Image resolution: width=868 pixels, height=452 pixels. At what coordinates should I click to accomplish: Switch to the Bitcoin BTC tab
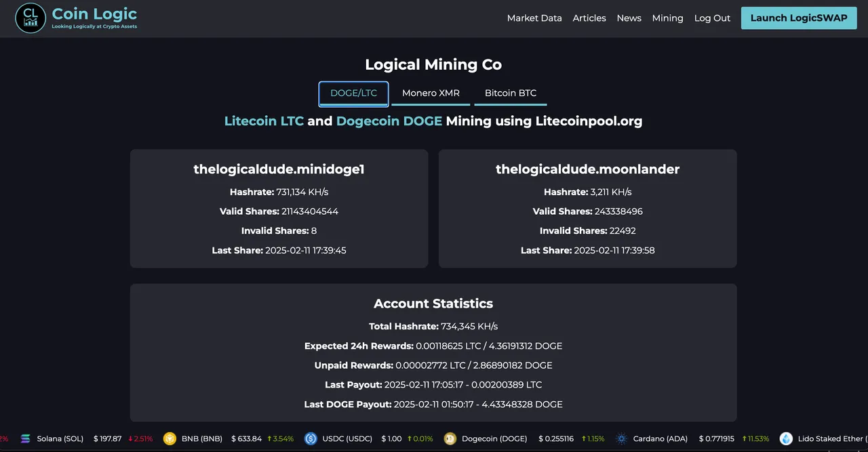[511, 94]
